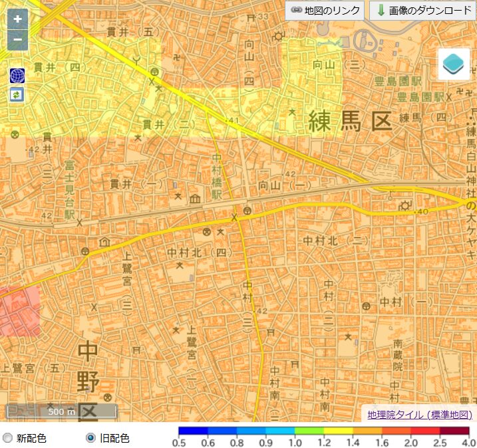Viewport: 477px width, 448px height.
Task: Click the 練馬区 label on the map
Action: pyautogui.click(x=349, y=122)
